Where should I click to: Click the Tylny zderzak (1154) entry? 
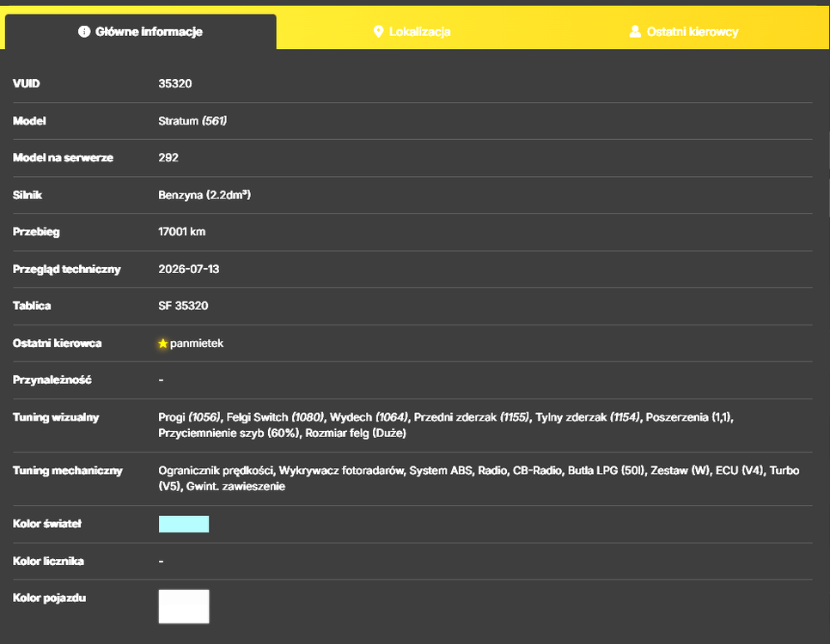pyautogui.click(x=588, y=417)
